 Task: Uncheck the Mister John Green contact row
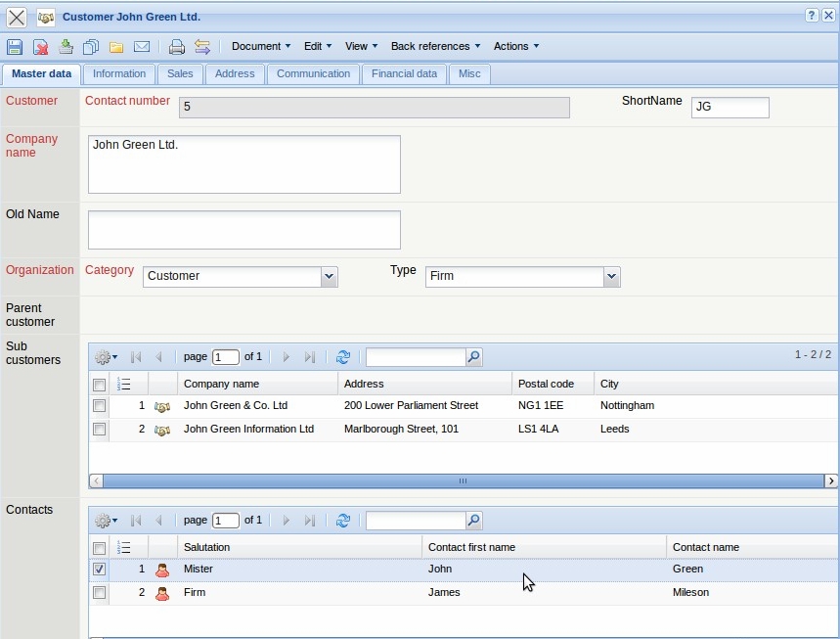click(x=99, y=569)
